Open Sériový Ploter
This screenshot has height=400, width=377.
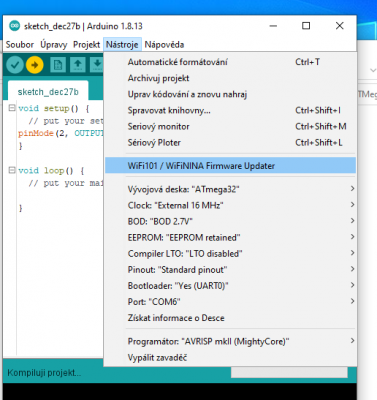click(x=230, y=143)
